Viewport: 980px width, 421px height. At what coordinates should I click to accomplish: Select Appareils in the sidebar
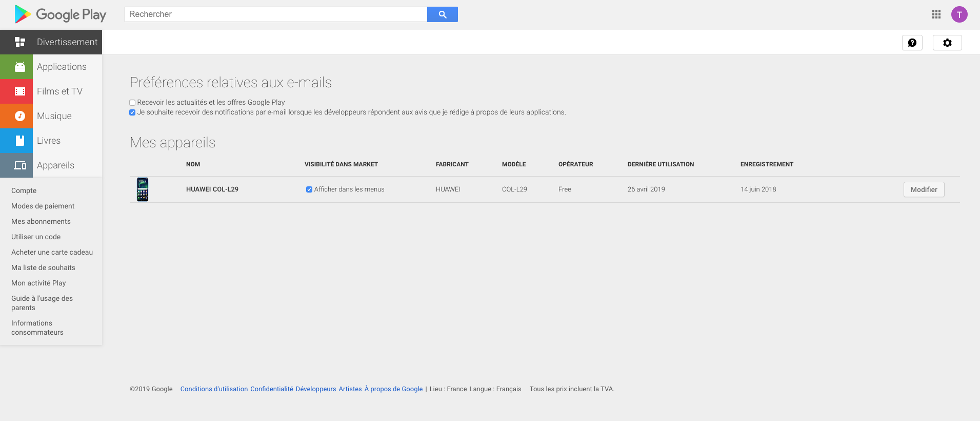(55, 165)
